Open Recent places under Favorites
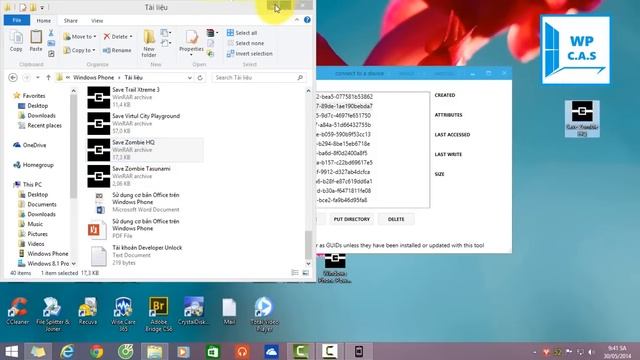The height and width of the screenshot is (360, 640). (x=40, y=125)
